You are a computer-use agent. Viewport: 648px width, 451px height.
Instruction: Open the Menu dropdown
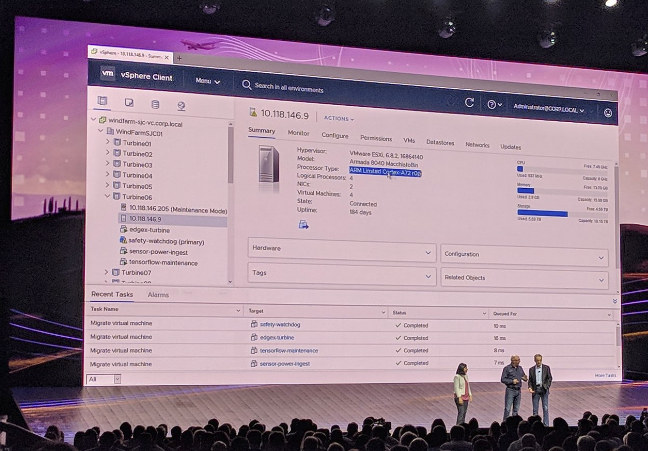[207, 81]
